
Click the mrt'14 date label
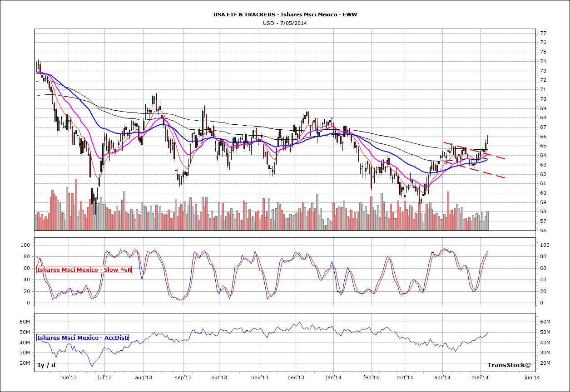point(404,377)
